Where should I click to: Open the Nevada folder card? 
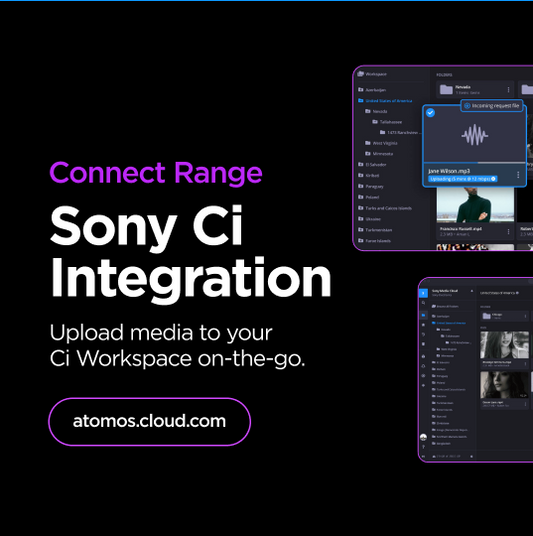click(475, 90)
